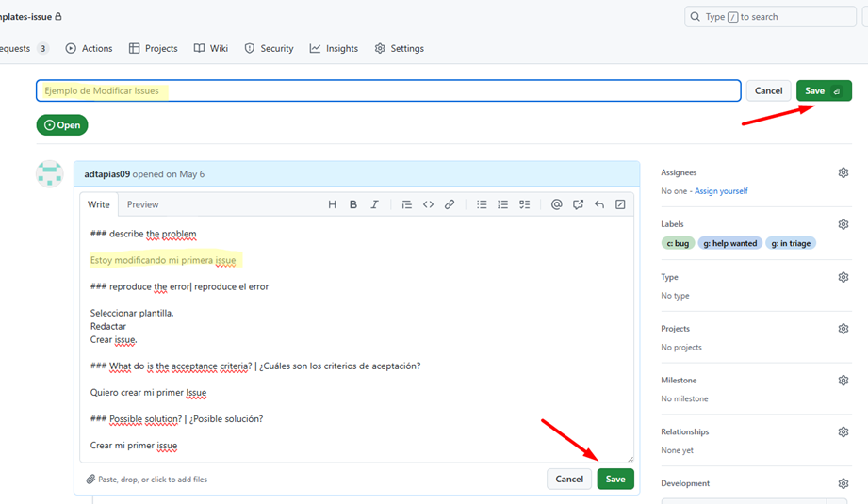This screenshot has height=504, width=868.
Task: Click the Heading formatting icon
Action: click(x=332, y=204)
